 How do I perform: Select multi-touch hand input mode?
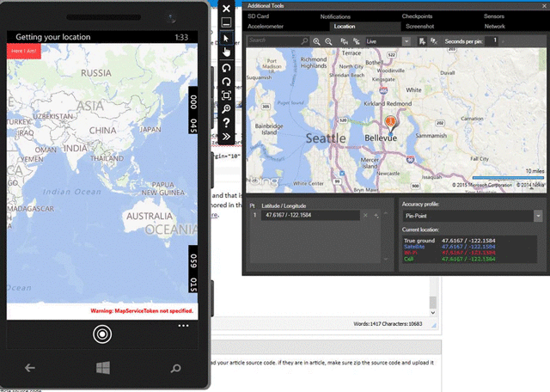[226, 52]
